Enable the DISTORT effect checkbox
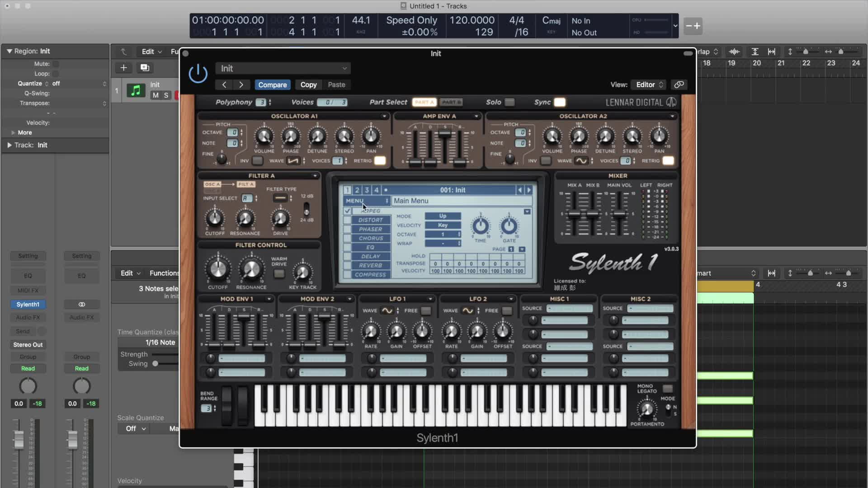Viewport: 868px width, 488px height. pyautogui.click(x=347, y=220)
